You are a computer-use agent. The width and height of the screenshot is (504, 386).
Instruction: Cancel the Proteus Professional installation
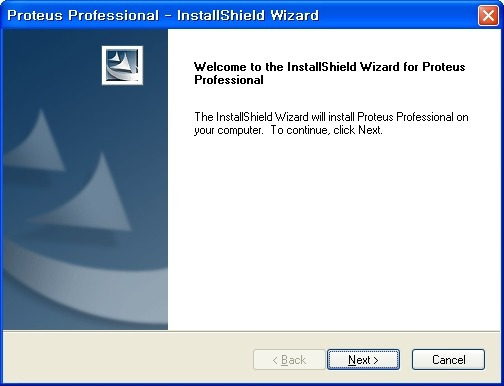pyautogui.click(x=448, y=359)
